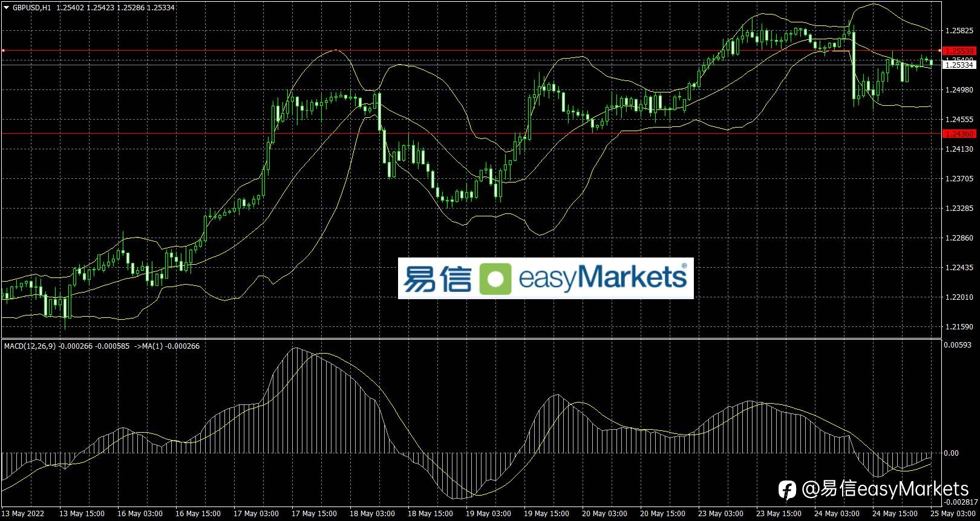Click the 17 May 03:00 time label

pyautogui.click(x=256, y=514)
